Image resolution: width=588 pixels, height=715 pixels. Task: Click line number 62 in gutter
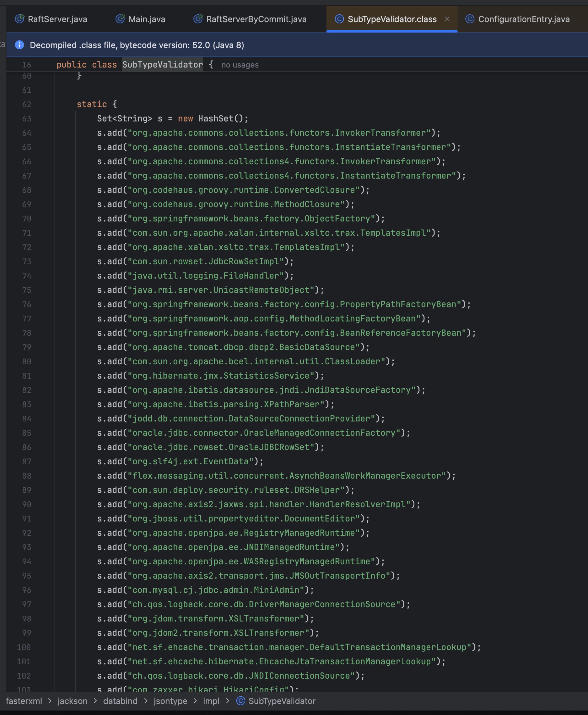(27, 104)
